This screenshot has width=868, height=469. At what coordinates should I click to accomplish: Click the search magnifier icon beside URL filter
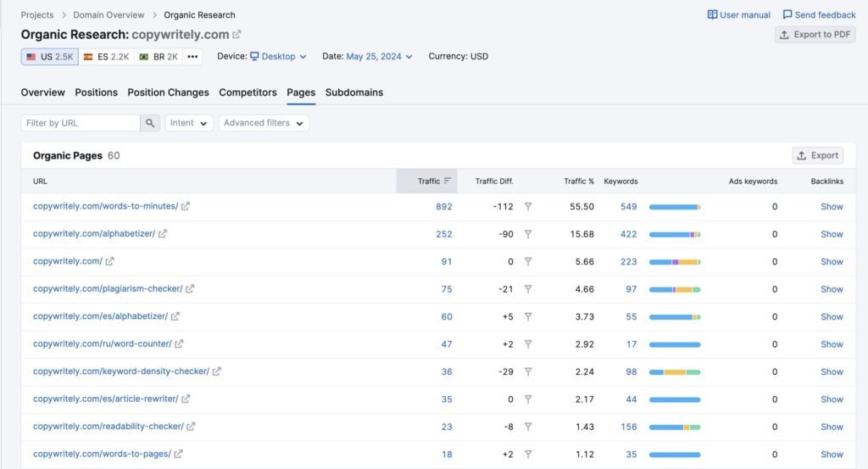[150, 123]
